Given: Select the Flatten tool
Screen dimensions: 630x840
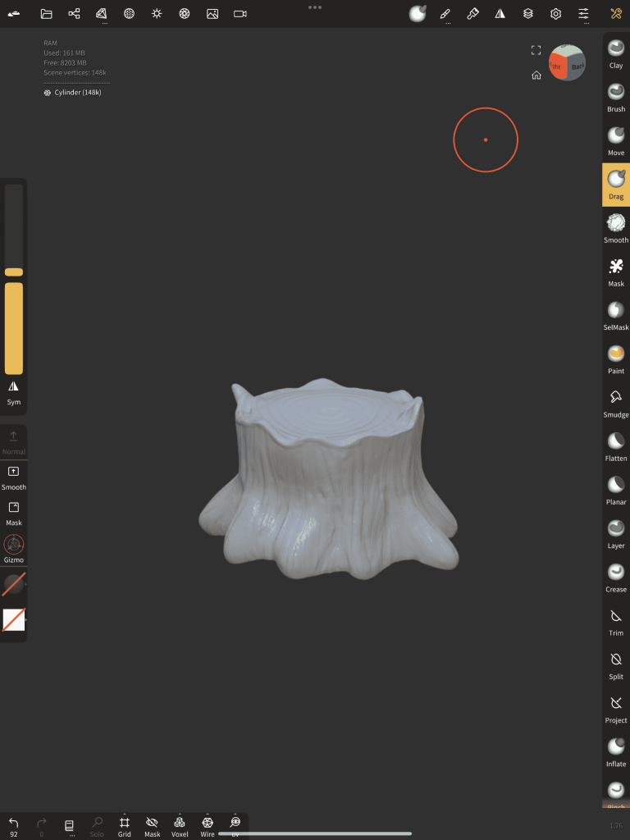Looking at the screenshot, I should pyautogui.click(x=615, y=445).
